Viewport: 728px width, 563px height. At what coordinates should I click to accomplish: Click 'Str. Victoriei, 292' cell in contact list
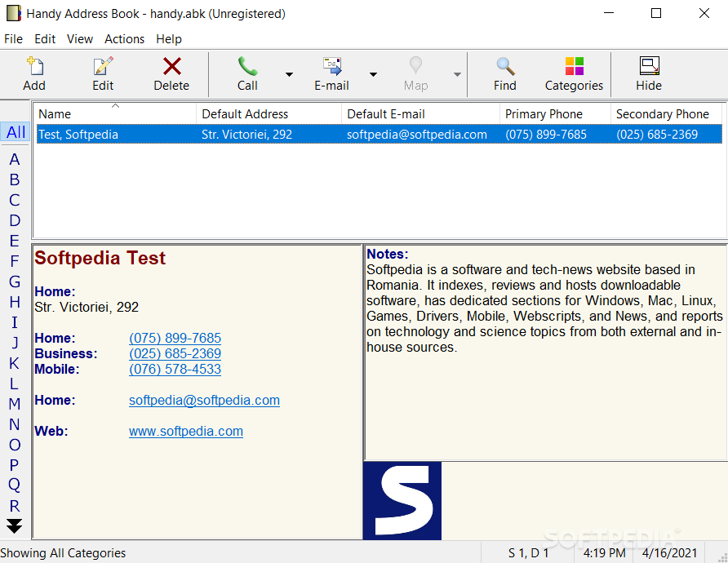coord(247,135)
